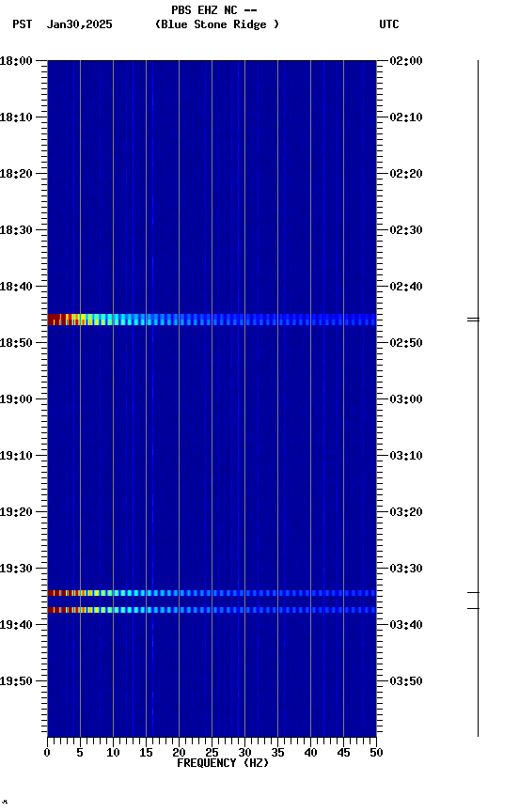Click the '0' frequency axis label
This screenshot has width=519, height=812.
pos(47,753)
